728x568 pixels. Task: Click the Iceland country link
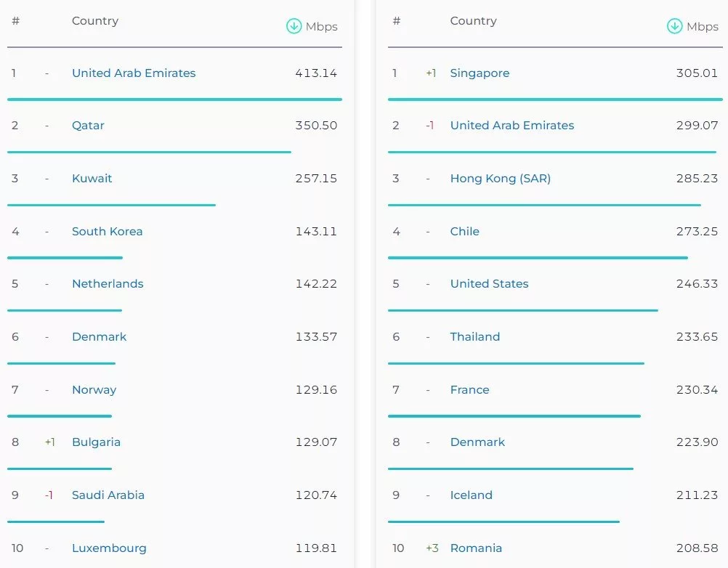tap(471, 495)
